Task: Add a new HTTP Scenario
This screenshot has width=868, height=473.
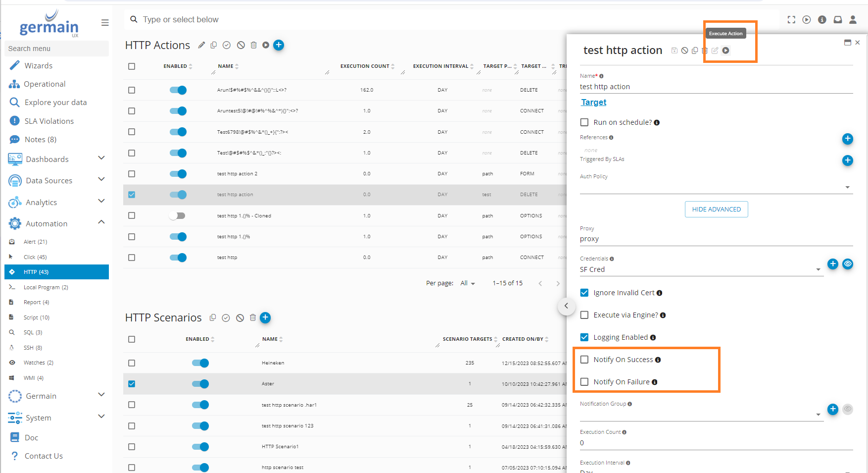Action: click(265, 317)
